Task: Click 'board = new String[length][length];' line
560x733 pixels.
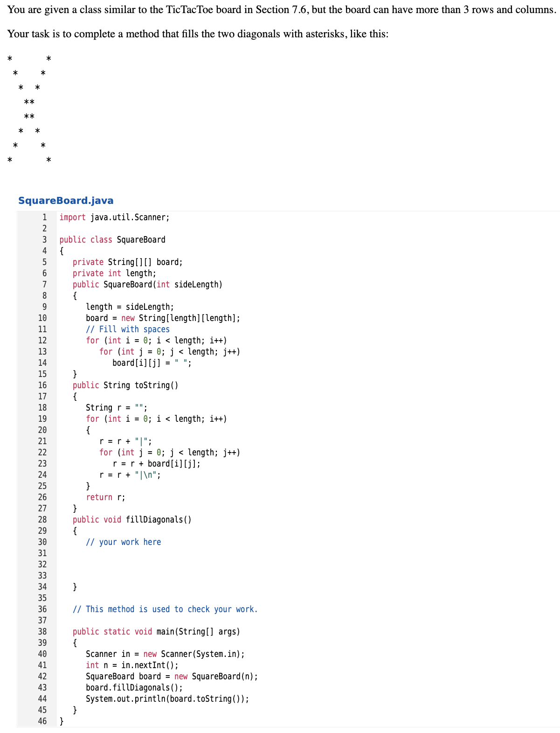Action: 163,318
